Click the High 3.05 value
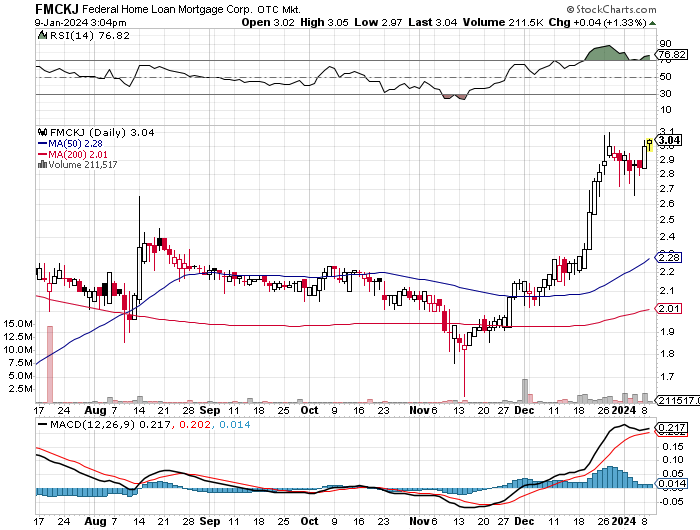This screenshot has width=700, height=530. click(325, 22)
